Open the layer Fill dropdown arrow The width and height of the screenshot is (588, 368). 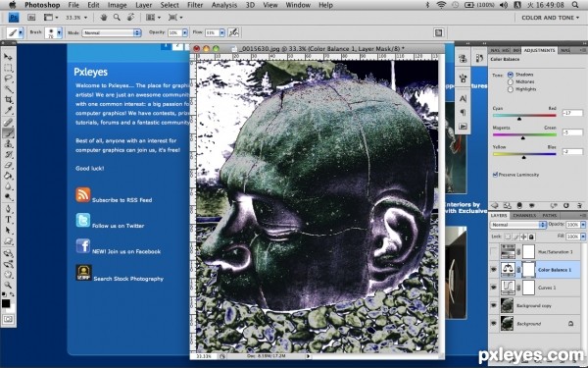[x=583, y=237]
